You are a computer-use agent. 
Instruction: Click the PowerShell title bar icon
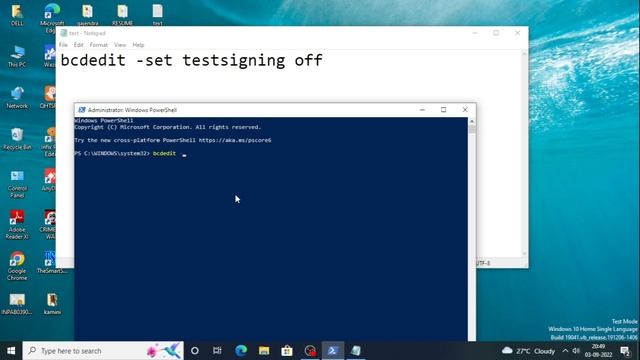coord(82,110)
